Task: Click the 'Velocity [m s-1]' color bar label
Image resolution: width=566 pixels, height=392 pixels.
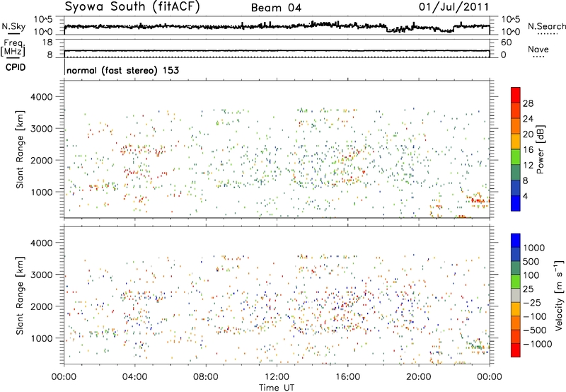Action: click(x=559, y=295)
